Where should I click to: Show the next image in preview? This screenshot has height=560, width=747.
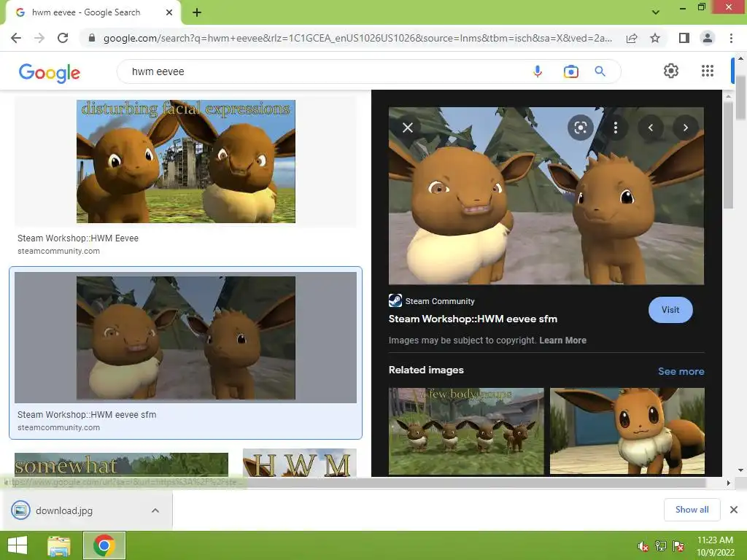(x=686, y=128)
